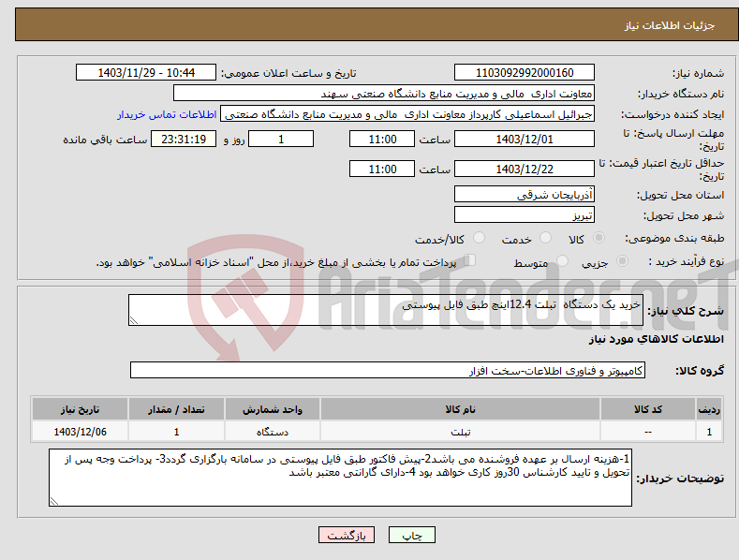
Task: Click the بازگشت back button
Action: pyautogui.click(x=347, y=535)
